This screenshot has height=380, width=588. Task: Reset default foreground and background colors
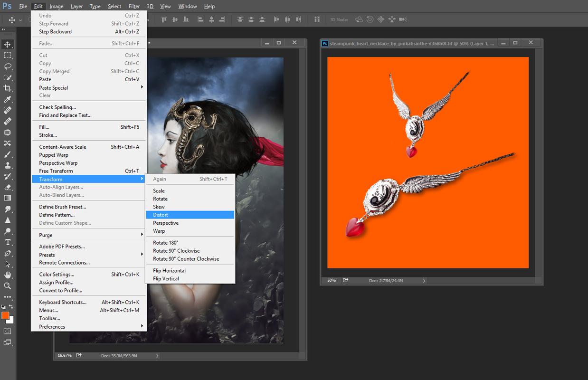click(x=3, y=307)
